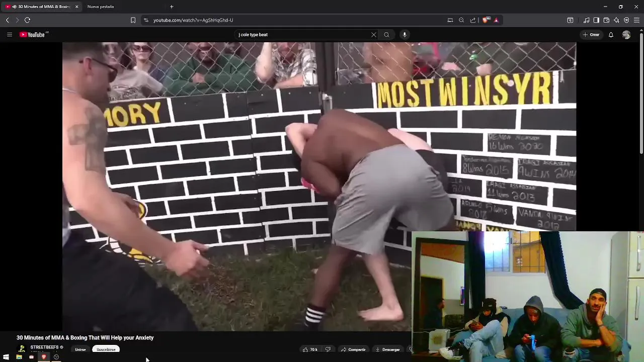Run search with the magnifying glass button
644x362 pixels.
[x=386, y=35]
